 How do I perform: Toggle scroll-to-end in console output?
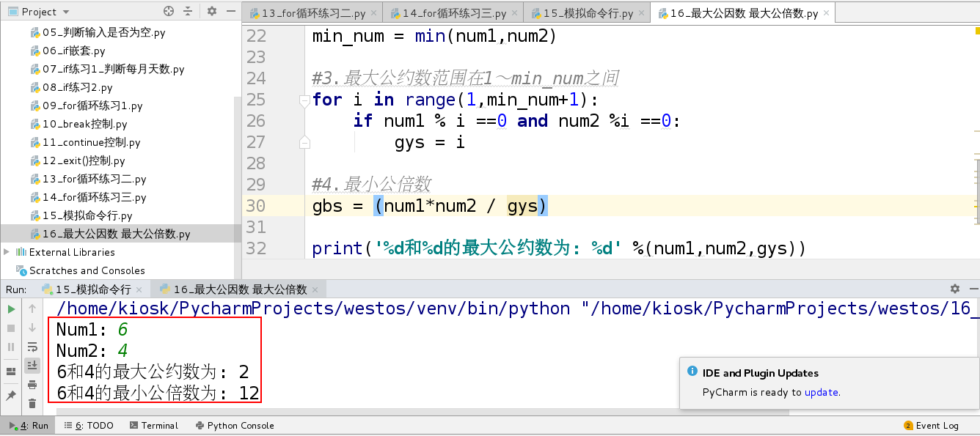[x=32, y=364]
